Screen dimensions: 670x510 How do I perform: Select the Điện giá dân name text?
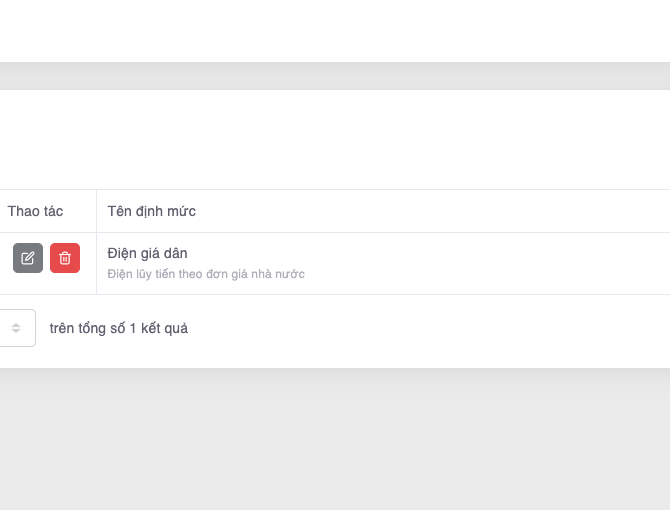click(x=148, y=253)
